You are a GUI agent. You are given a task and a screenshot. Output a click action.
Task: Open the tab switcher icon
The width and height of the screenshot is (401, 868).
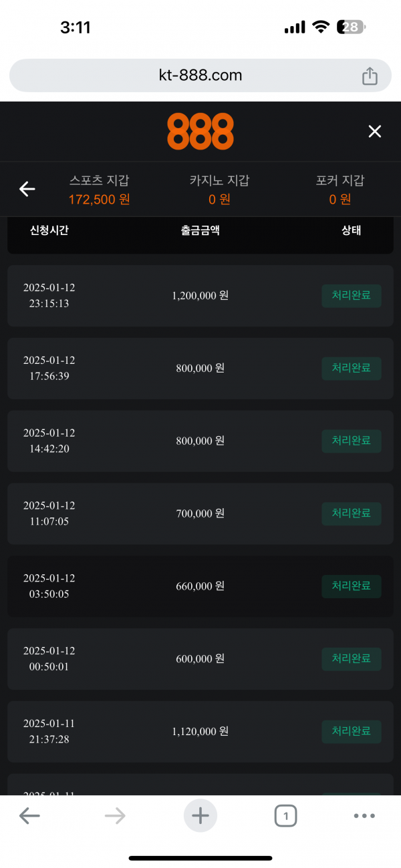click(285, 815)
